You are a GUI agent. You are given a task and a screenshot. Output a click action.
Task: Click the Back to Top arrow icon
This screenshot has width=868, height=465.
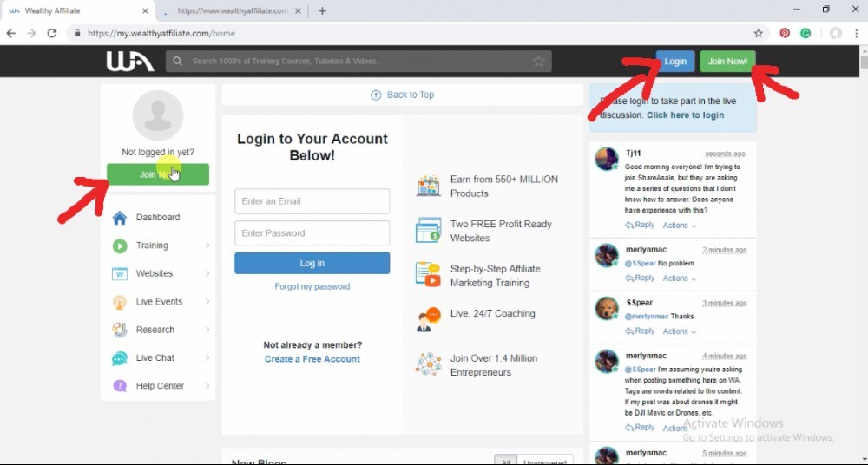click(x=376, y=95)
